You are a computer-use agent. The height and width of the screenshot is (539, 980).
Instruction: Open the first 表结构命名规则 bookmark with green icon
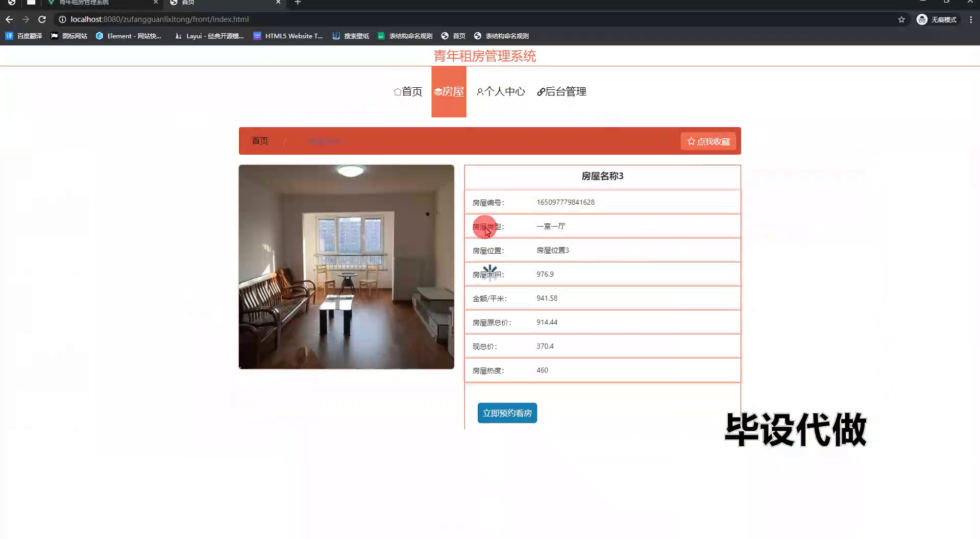click(x=405, y=36)
